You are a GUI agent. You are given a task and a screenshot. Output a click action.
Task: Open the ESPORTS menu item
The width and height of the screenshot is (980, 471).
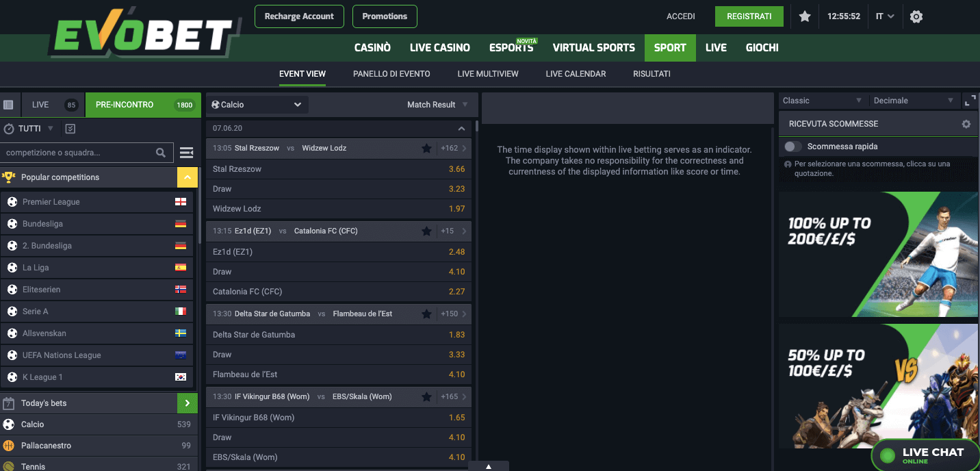point(511,48)
